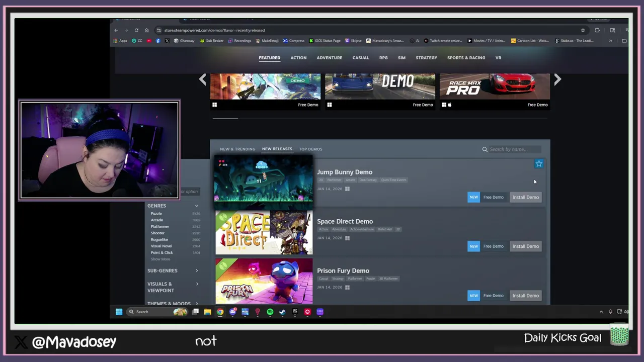Add Jump Bunny Demo to wishlist star

(539, 163)
